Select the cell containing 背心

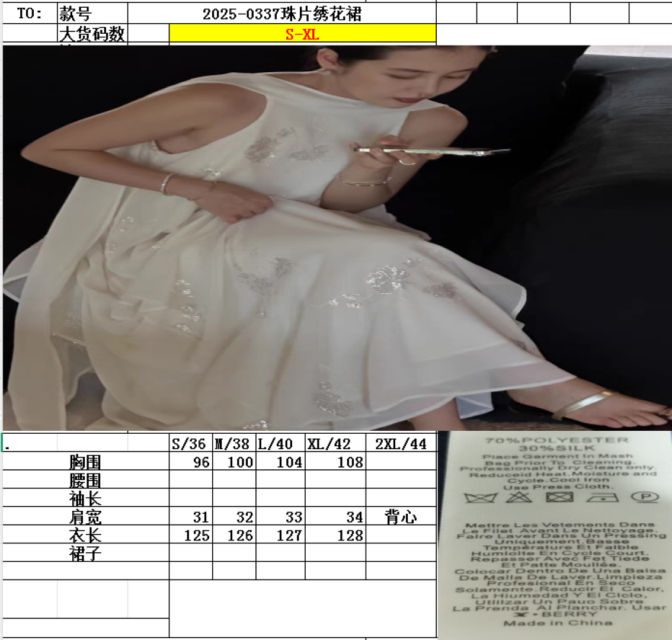401,517
